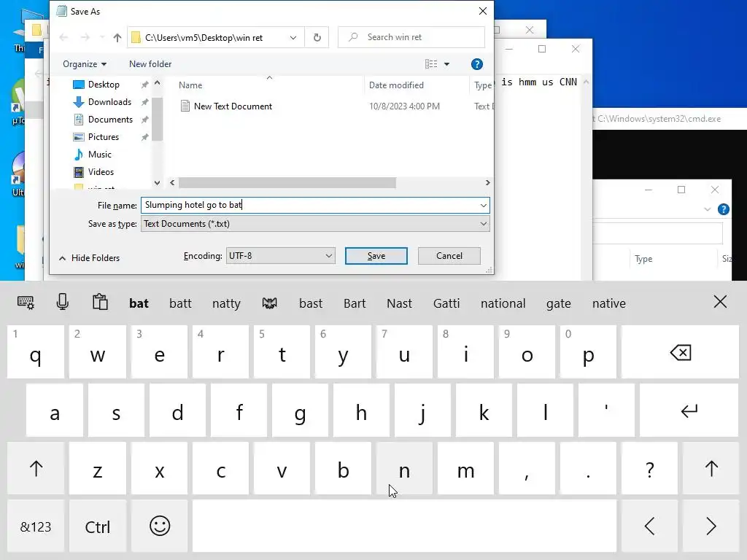The image size is (747, 560).
Task: Change view layout icon
Action: 430,64
